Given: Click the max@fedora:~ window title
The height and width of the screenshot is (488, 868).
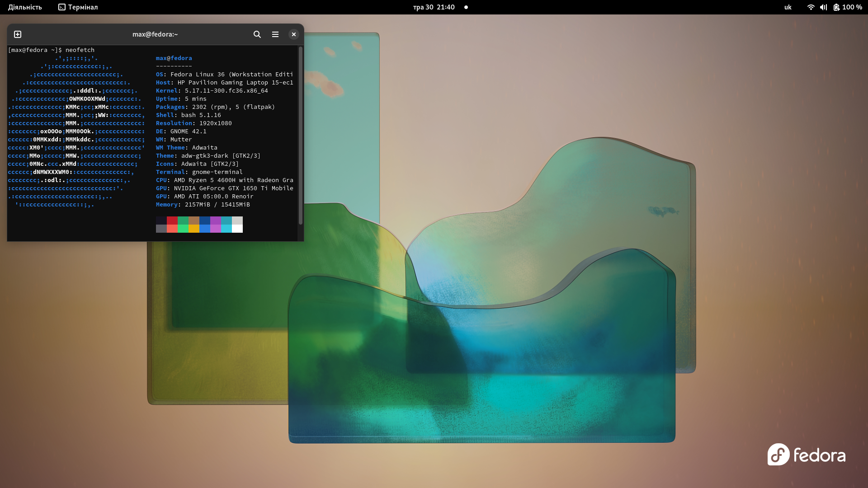Looking at the screenshot, I should 155,34.
